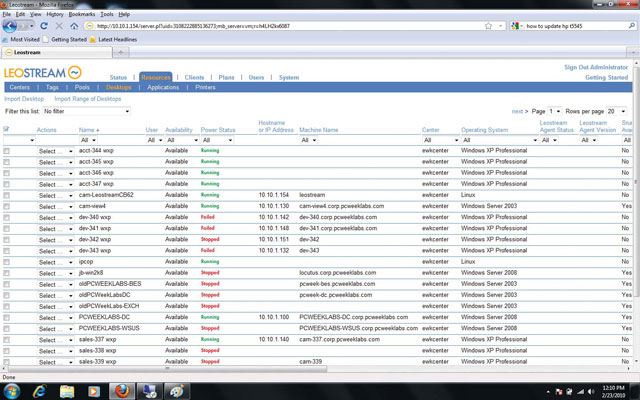Check the box for ipcop row
The height and width of the screenshot is (400, 640).
tap(6, 262)
